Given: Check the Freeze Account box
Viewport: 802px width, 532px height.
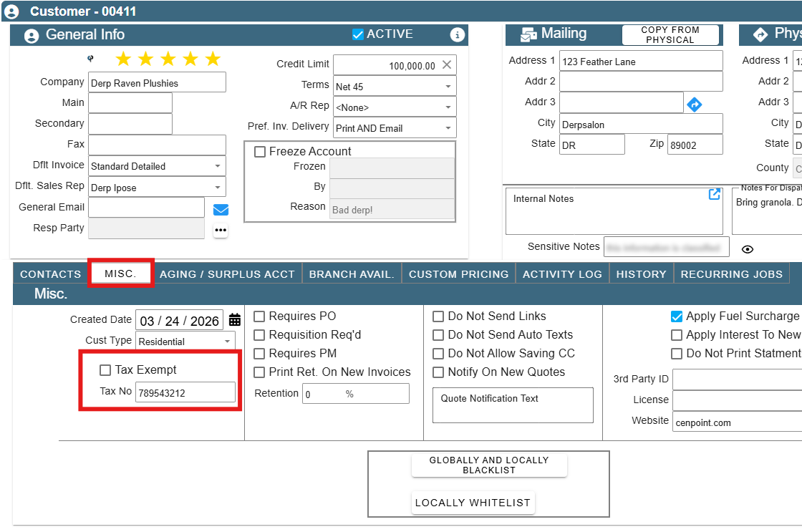Looking at the screenshot, I should tap(260, 151).
